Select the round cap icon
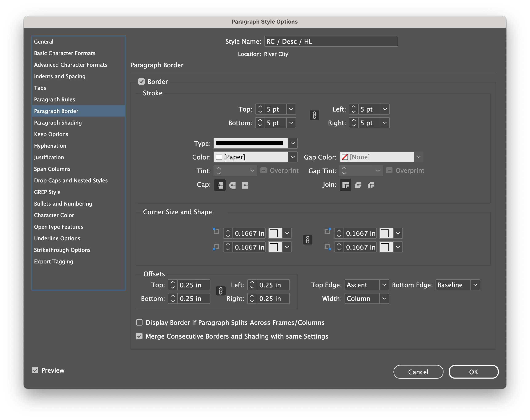 [232, 185]
